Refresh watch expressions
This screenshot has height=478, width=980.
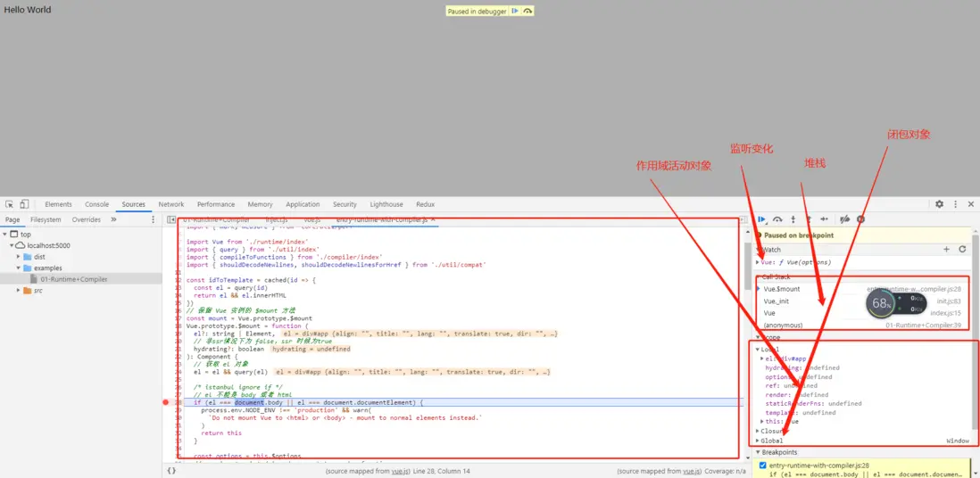coord(962,250)
